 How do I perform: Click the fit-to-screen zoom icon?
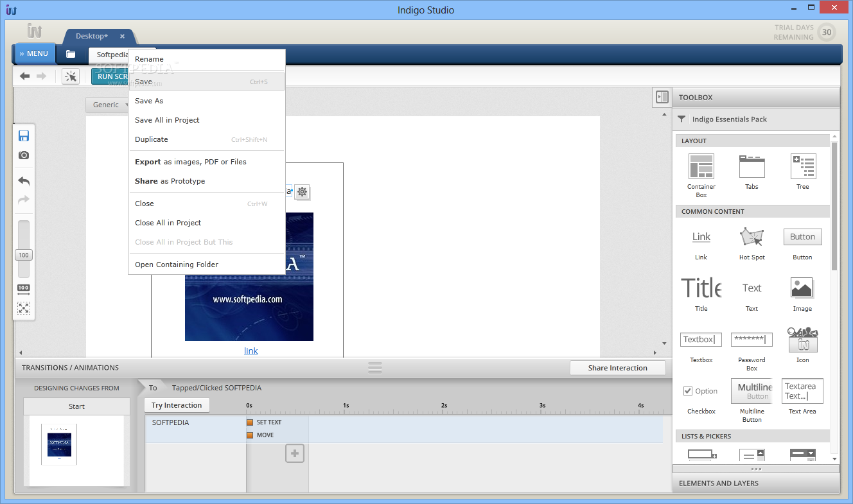click(x=24, y=308)
